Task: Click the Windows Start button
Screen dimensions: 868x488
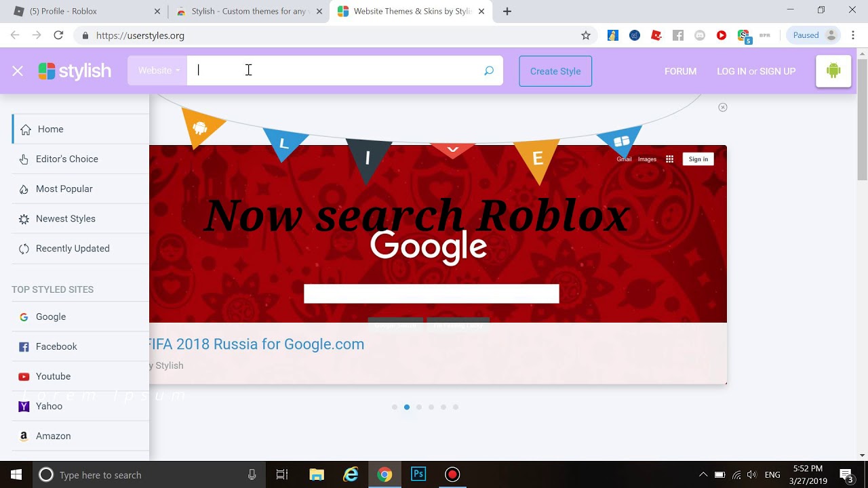Action: coord(16,474)
